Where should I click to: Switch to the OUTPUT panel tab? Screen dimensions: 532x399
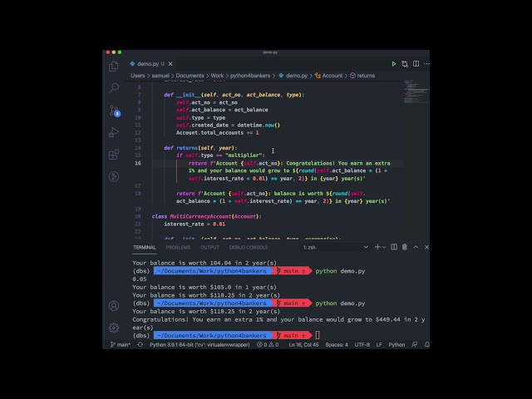click(x=209, y=248)
